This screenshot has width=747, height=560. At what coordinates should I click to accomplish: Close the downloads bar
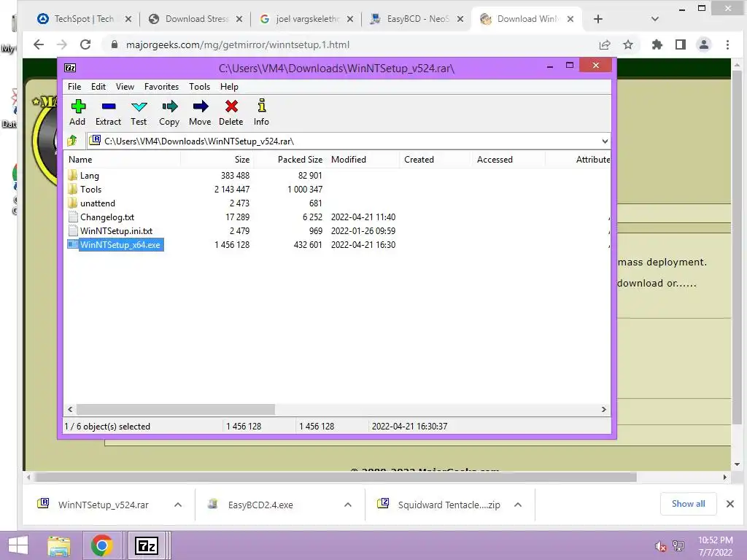tap(729, 504)
